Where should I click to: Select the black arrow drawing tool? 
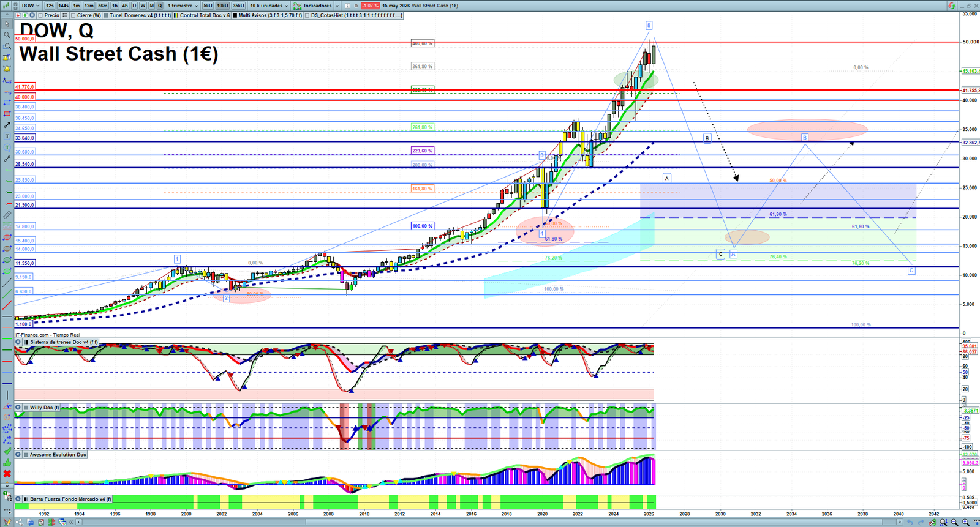coord(7,125)
